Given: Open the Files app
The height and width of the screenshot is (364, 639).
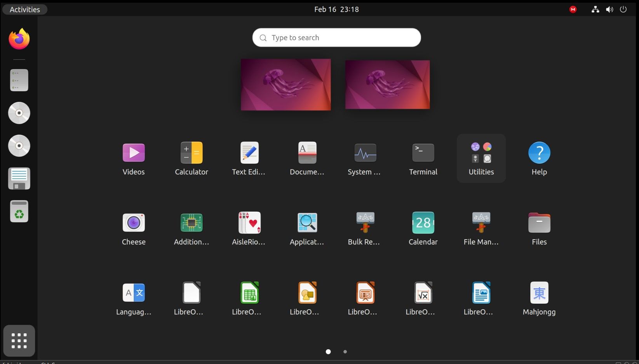Looking at the screenshot, I should [x=539, y=223].
